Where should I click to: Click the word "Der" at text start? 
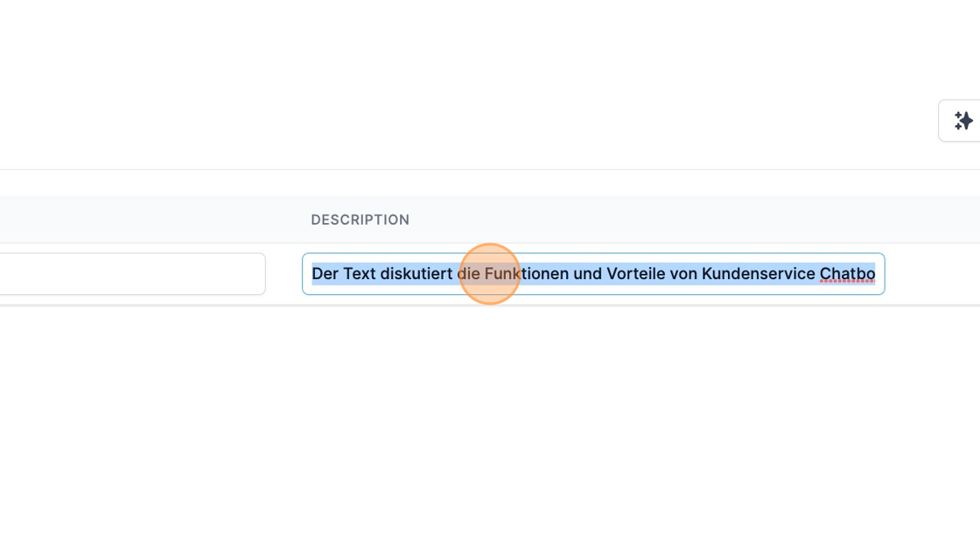325,274
